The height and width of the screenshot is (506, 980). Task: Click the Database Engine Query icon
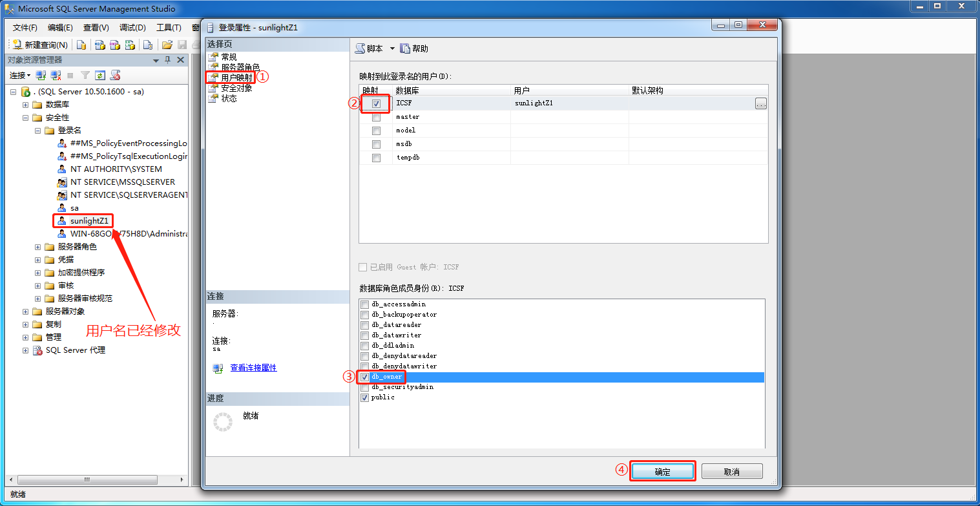coord(81,45)
